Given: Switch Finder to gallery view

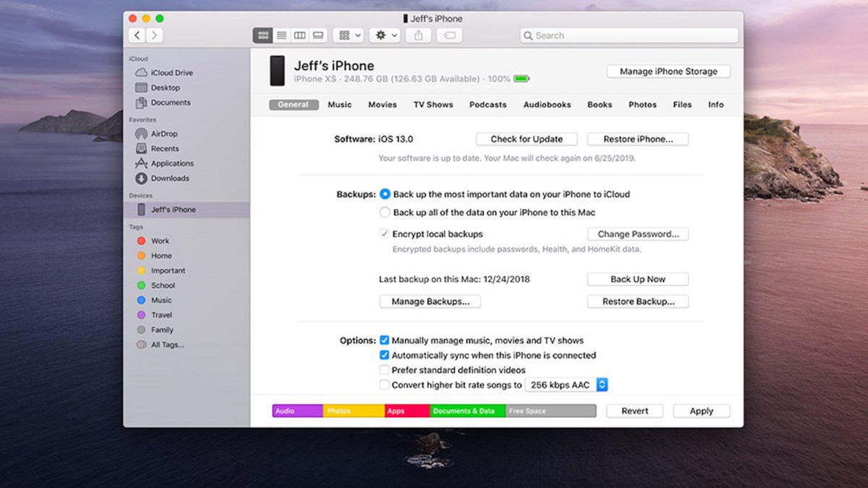Looking at the screenshot, I should click(x=318, y=35).
